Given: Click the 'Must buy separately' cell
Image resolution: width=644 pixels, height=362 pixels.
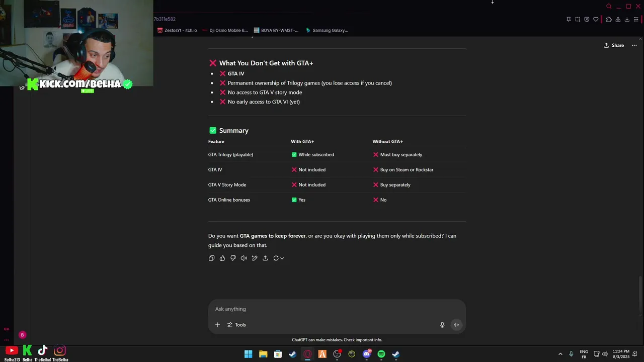Looking at the screenshot, I should (x=397, y=154).
